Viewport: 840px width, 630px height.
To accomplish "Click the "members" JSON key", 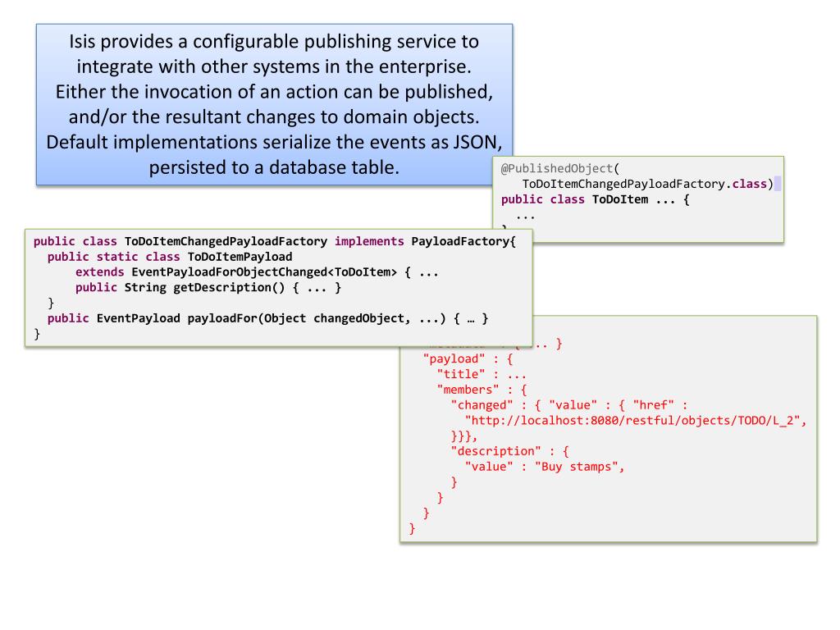I will (468, 390).
